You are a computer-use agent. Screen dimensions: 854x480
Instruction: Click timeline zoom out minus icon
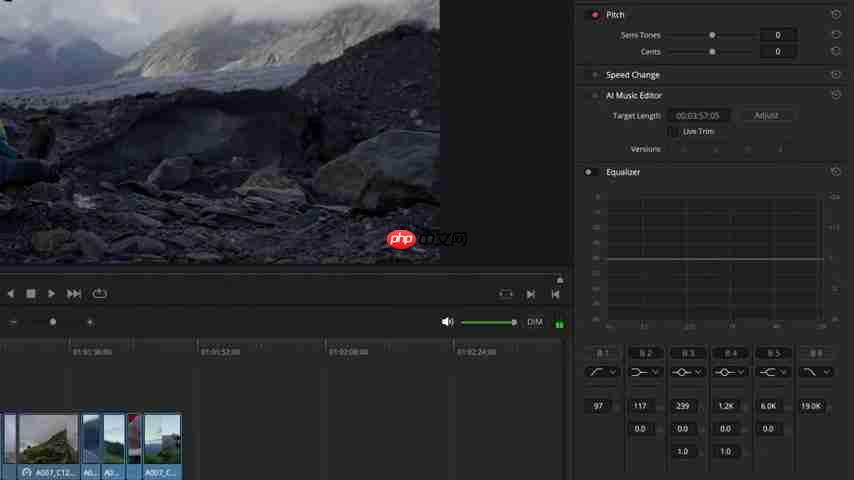click(13, 323)
